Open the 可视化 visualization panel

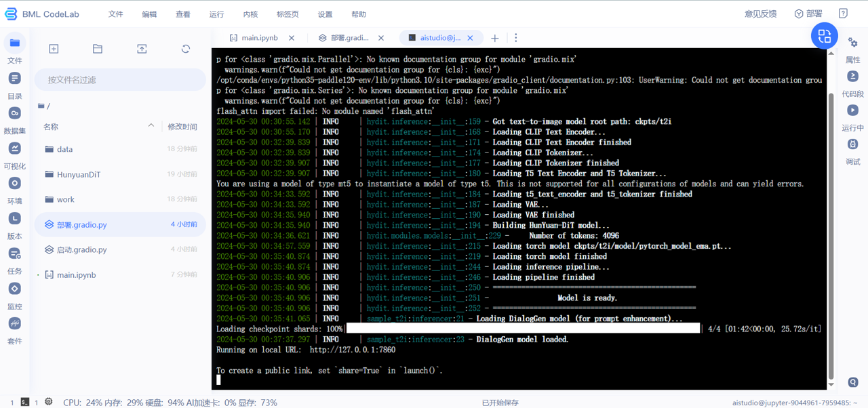(x=14, y=155)
